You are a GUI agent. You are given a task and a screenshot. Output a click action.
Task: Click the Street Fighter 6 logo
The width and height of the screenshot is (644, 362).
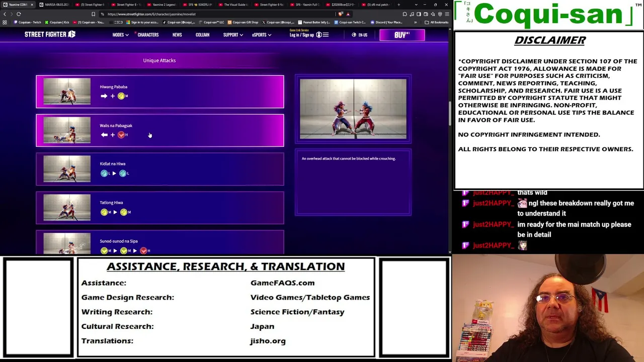tap(50, 34)
